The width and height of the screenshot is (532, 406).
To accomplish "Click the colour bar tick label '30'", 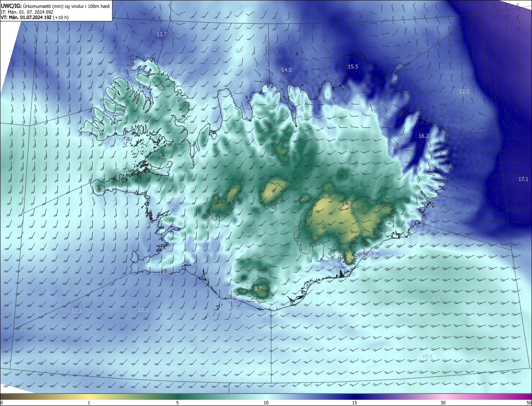I will [x=443, y=403].
